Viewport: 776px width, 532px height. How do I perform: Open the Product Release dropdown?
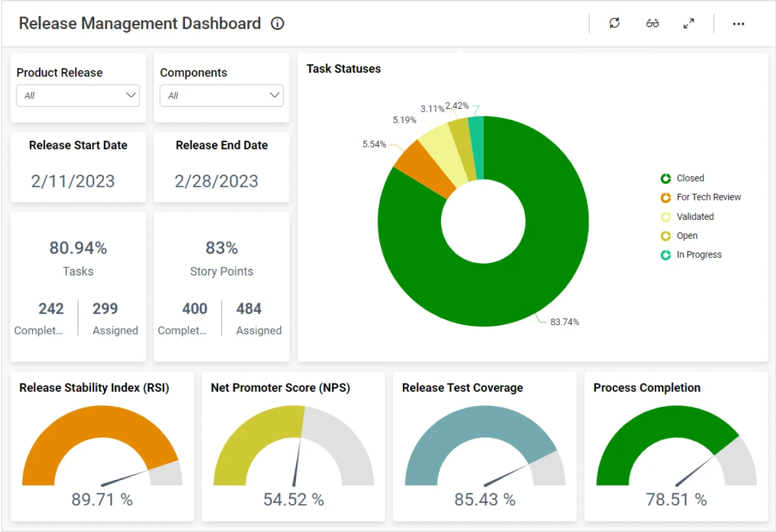[77, 95]
